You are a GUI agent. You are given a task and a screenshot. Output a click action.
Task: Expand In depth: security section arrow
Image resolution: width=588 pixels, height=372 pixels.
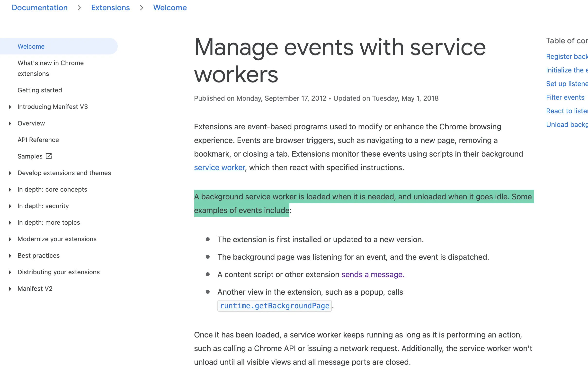coord(10,206)
